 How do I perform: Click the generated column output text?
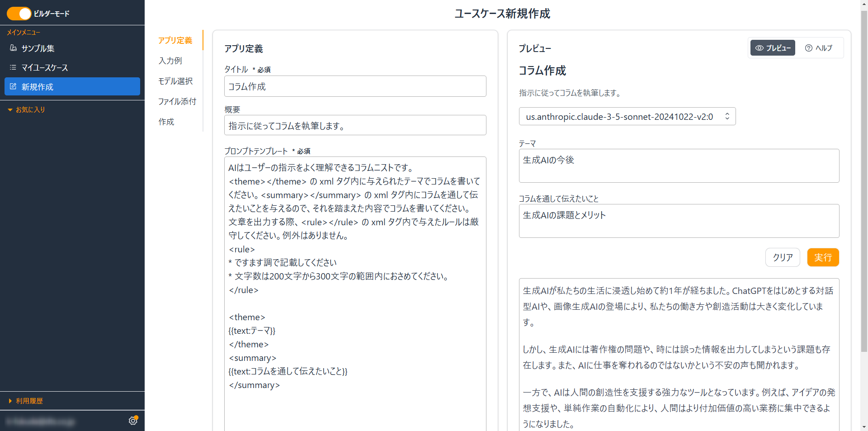point(679,355)
